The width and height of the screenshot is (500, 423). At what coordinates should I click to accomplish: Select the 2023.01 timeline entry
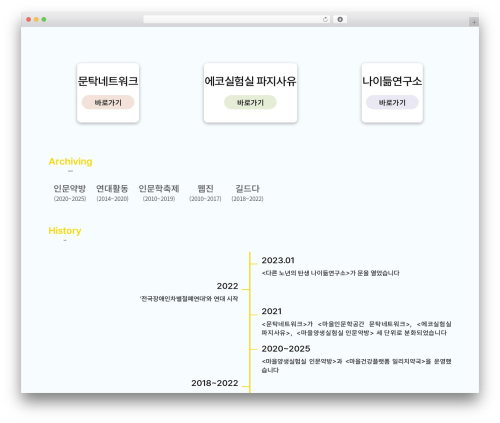tap(278, 260)
